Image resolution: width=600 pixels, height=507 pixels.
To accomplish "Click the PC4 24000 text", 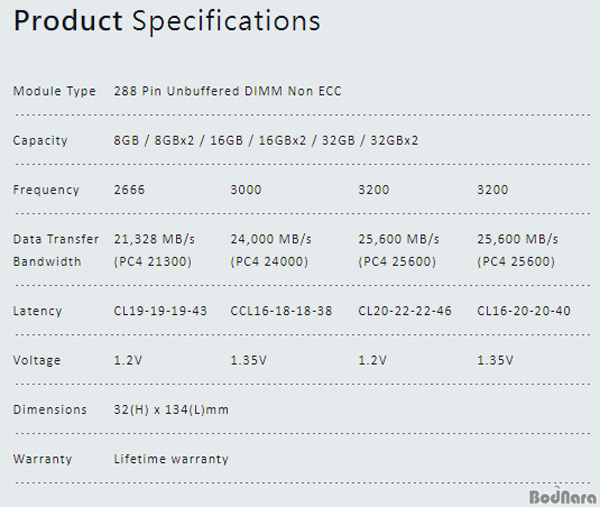I will (x=269, y=262).
